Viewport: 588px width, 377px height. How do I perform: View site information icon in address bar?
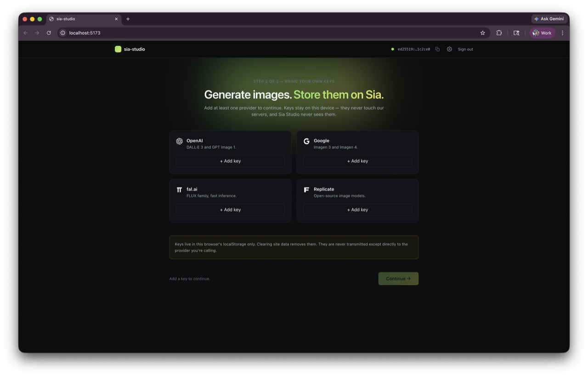pos(63,33)
